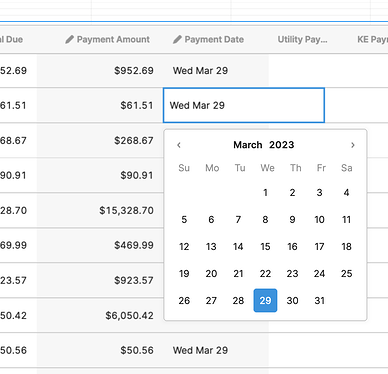The width and height of the screenshot is (388, 374).
Task: Pick the 9th of March
Action: [x=292, y=220]
